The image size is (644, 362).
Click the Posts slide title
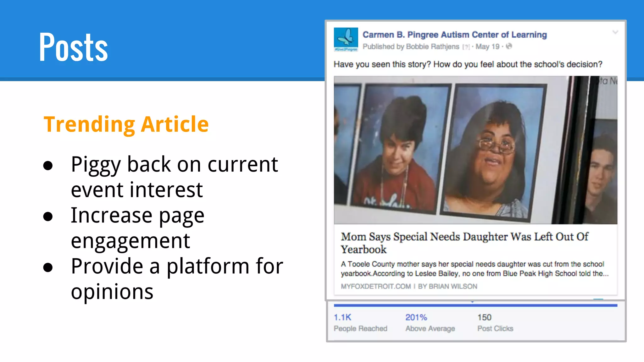[x=74, y=47]
